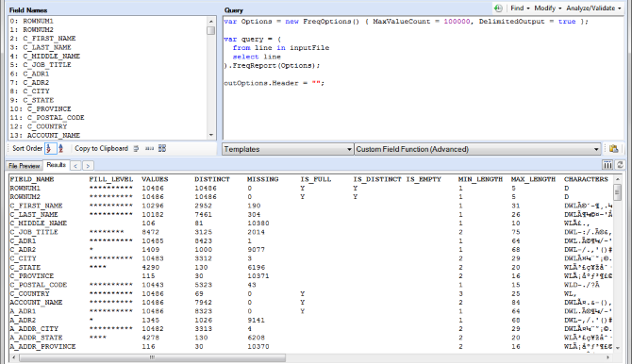Open the Modify dropdown menu
The width and height of the screenshot is (632, 364).
pyautogui.click(x=548, y=8)
